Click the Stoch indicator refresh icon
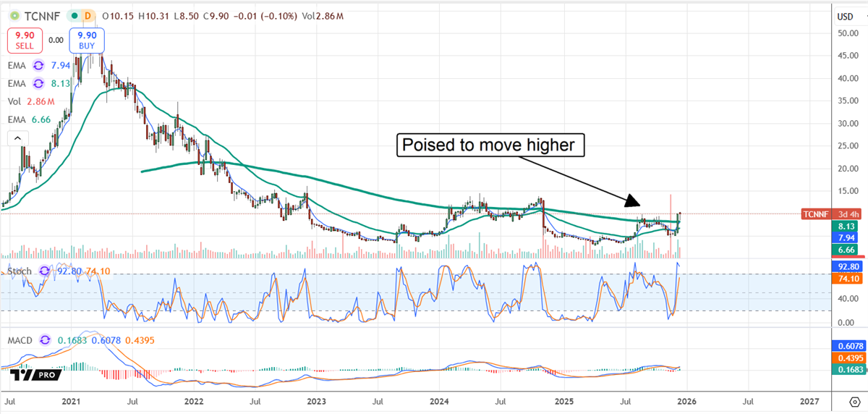The width and height of the screenshot is (868, 414). point(45,271)
